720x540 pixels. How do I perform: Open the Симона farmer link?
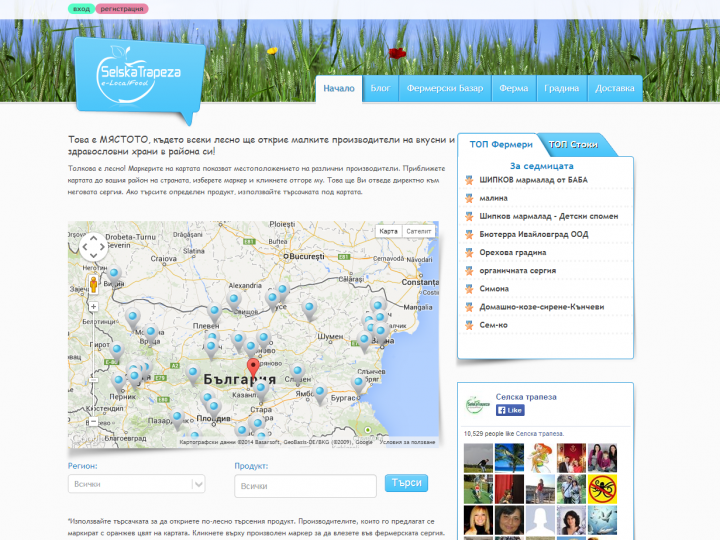[x=494, y=289]
